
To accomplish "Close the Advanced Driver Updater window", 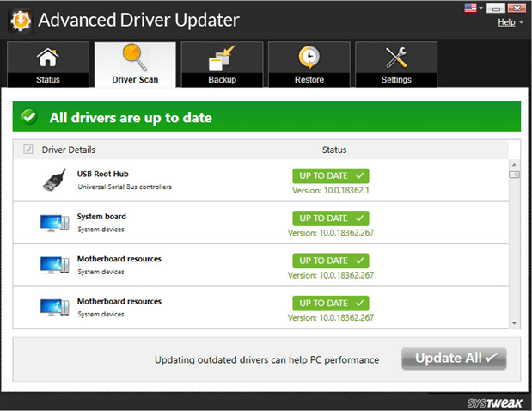I will pos(517,8).
